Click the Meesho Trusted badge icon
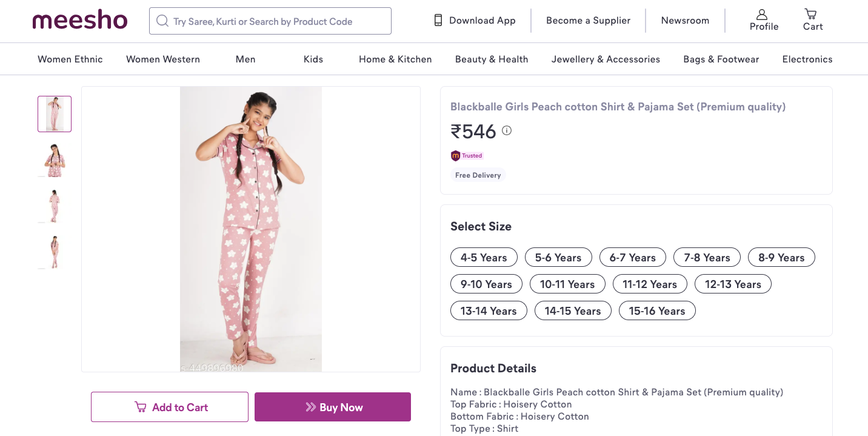The width and height of the screenshot is (868, 436). coord(456,156)
